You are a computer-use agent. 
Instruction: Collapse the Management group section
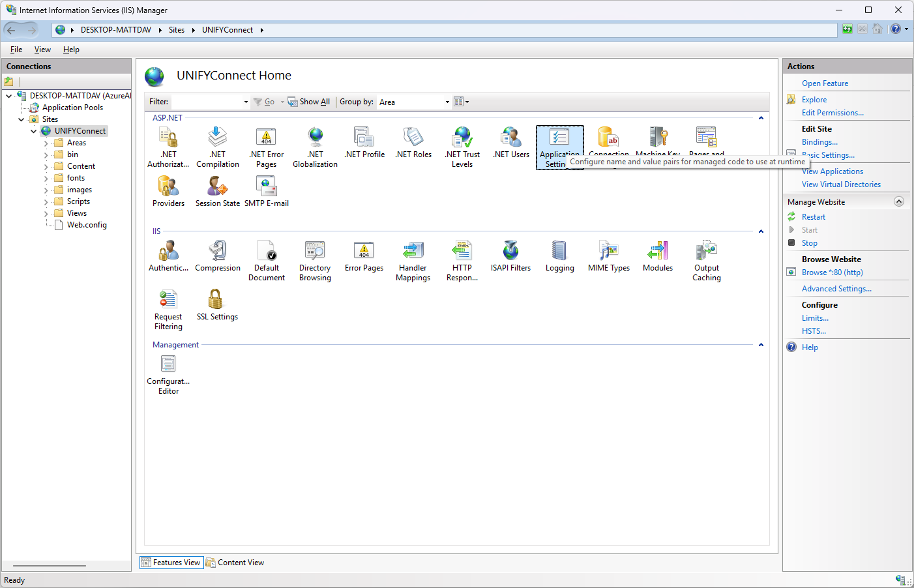coord(761,345)
